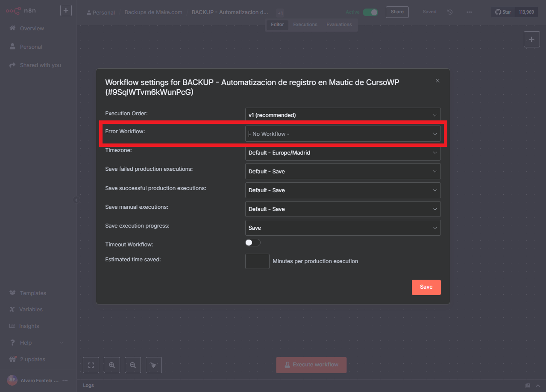Enable the Timeout Workflow switch

252,243
